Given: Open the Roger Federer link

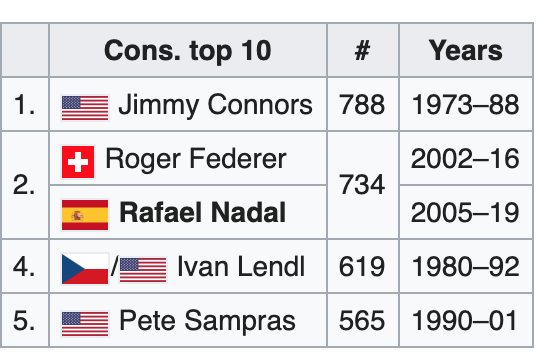Looking at the screenshot, I should 196,159.
